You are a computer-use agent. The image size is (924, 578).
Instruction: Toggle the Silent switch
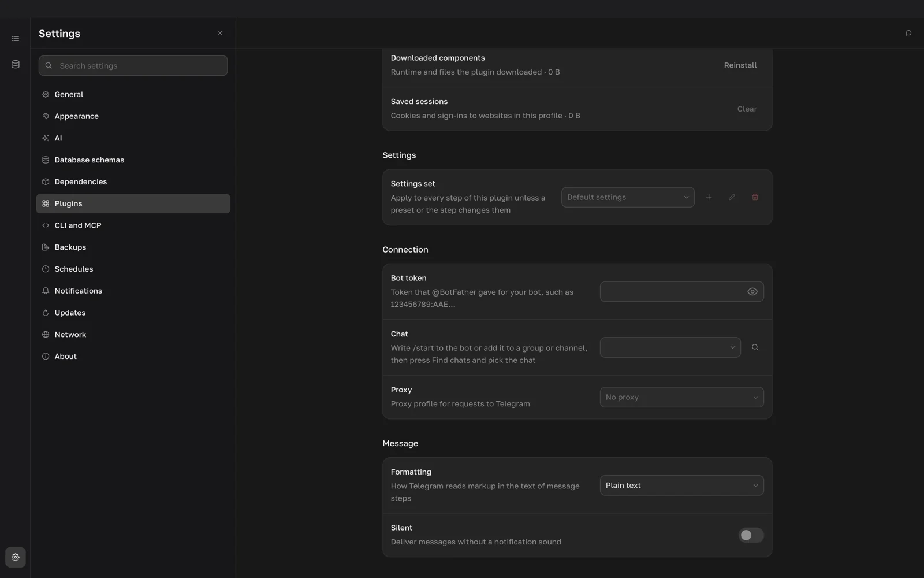[x=751, y=535]
